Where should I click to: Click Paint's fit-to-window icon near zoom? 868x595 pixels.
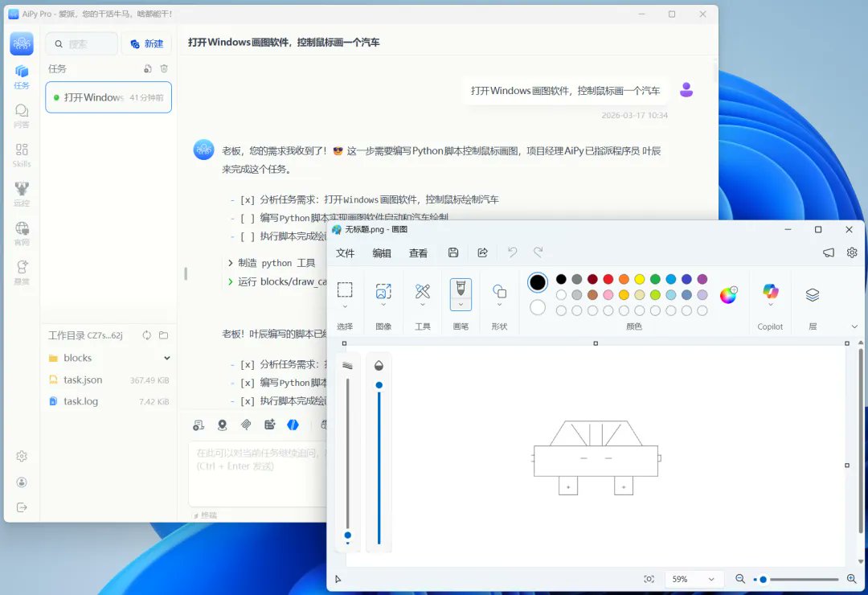(649, 579)
